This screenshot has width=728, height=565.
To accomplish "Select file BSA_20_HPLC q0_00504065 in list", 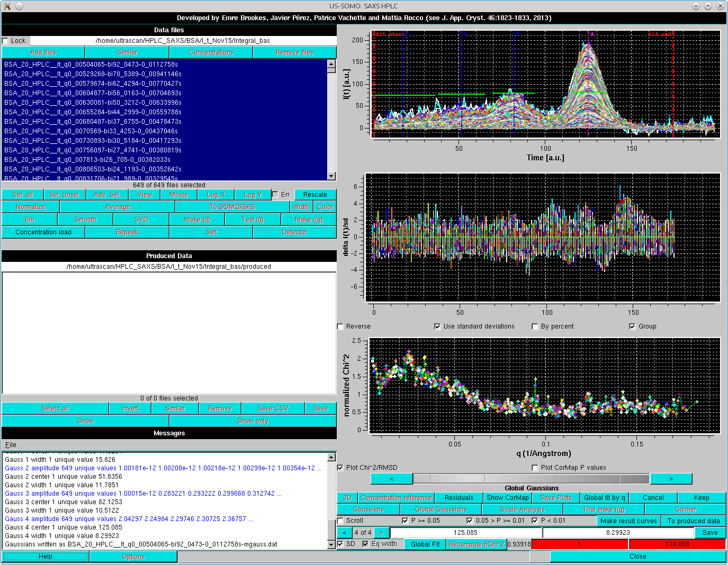I will click(x=164, y=65).
